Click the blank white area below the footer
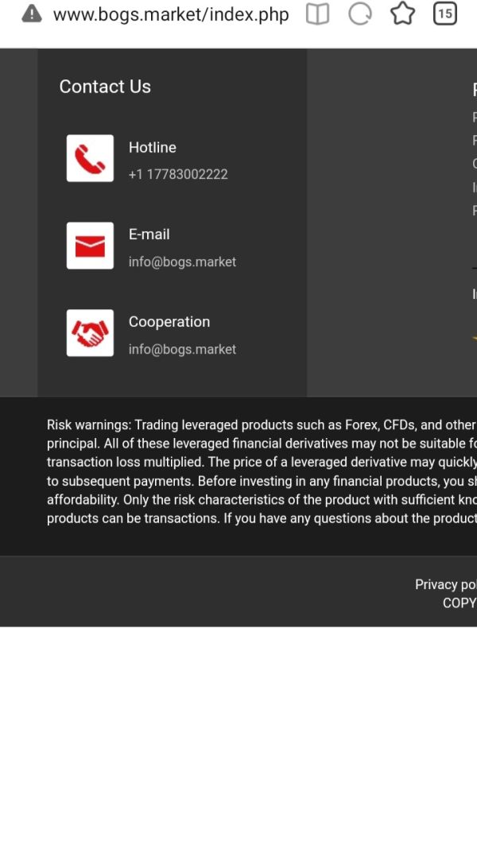Screen dimensions: 477x868 238,747
